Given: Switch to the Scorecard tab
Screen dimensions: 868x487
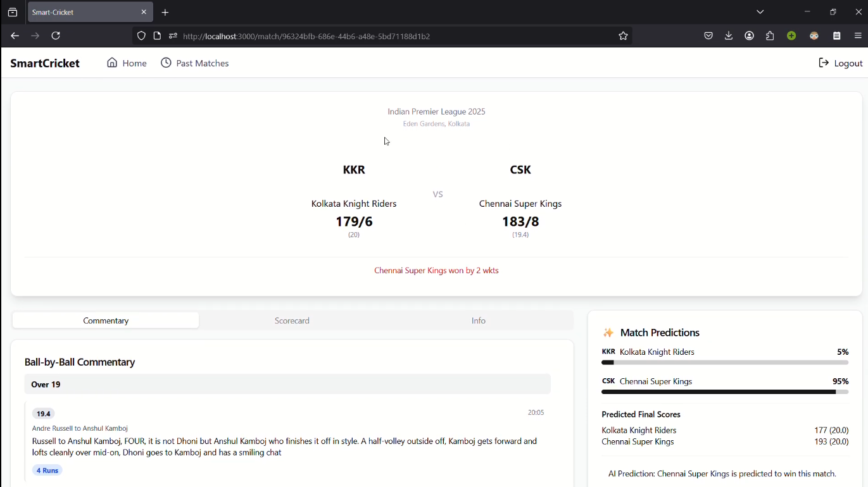Looking at the screenshot, I should coord(292,321).
